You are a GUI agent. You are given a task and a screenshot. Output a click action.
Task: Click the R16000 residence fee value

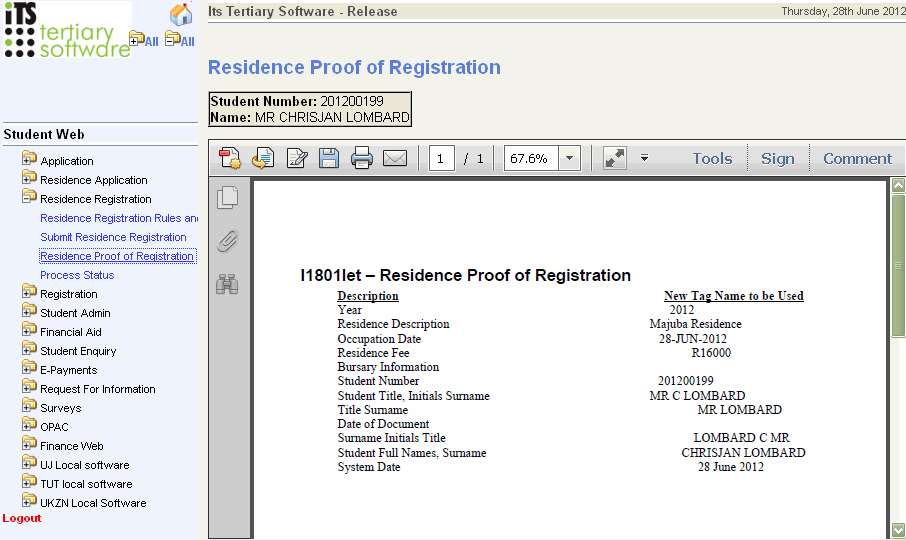pyautogui.click(x=711, y=353)
